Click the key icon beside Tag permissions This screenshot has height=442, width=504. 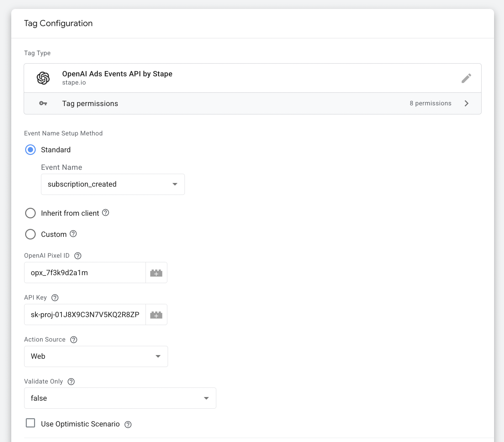(x=43, y=103)
